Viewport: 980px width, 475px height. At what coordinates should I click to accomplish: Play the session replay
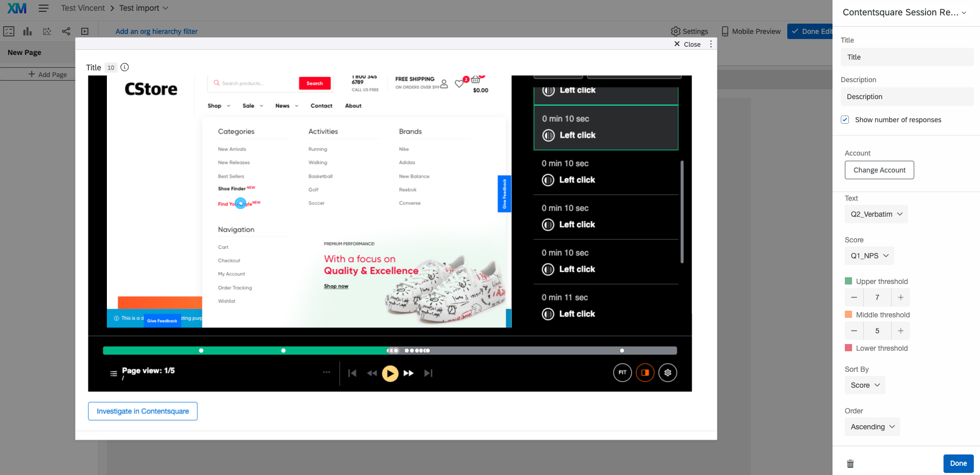click(x=390, y=373)
